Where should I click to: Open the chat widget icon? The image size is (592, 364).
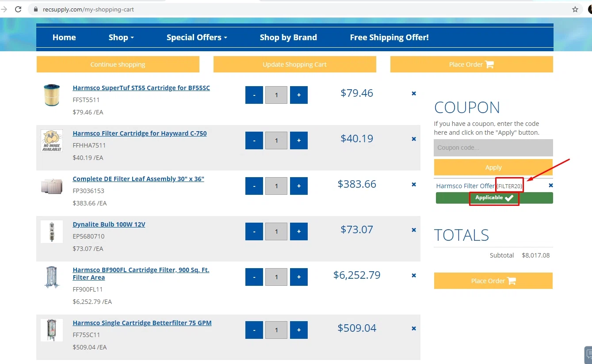[588, 354]
